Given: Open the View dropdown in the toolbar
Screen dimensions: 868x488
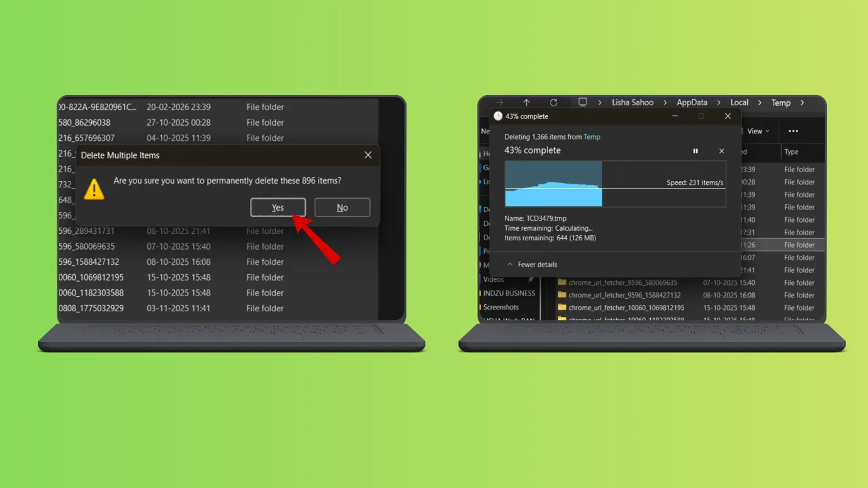Looking at the screenshot, I should pos(758,131).
